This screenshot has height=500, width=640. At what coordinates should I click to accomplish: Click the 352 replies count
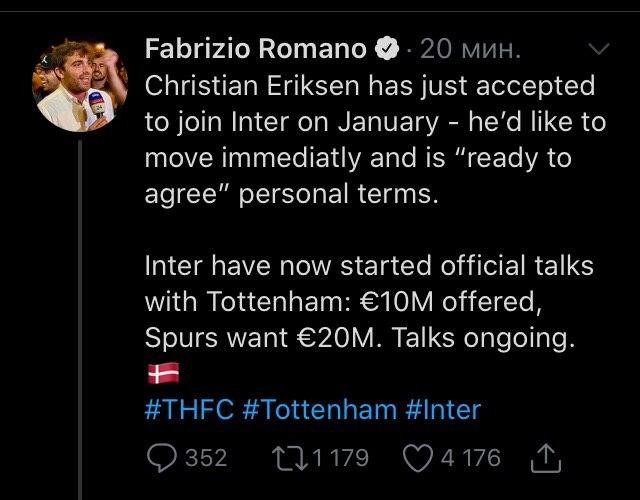pyautogui.click(x=206, y=458)
